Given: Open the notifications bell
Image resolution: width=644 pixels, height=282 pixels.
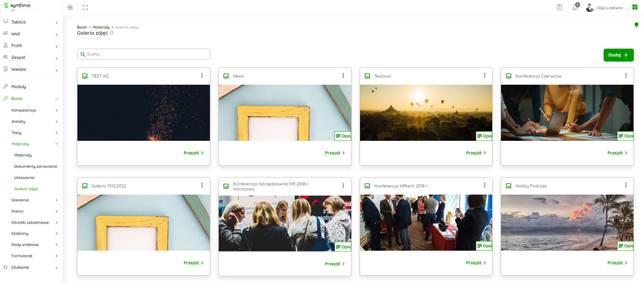Looking at the screenshot, I should click(575, 7).
